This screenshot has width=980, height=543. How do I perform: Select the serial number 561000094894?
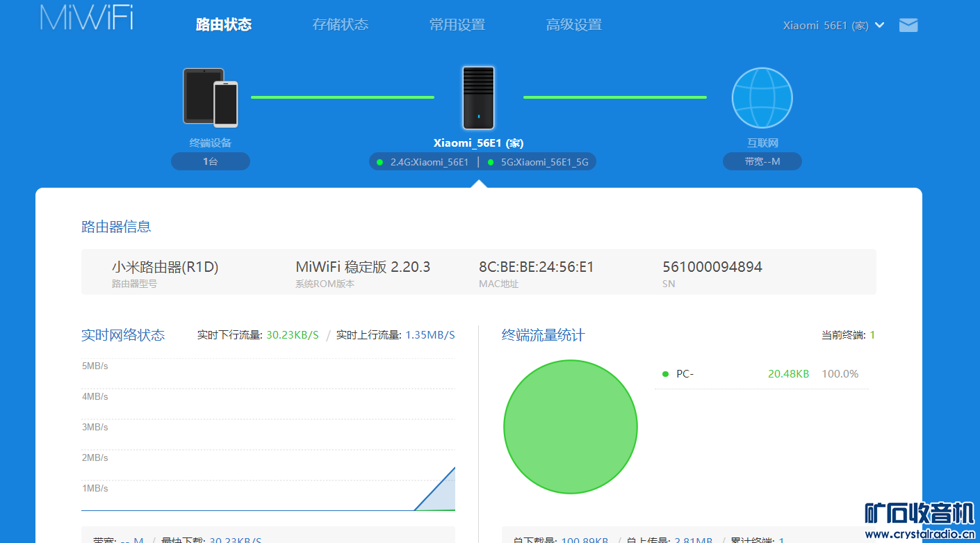pyautogui.click(x=712, y=267)
